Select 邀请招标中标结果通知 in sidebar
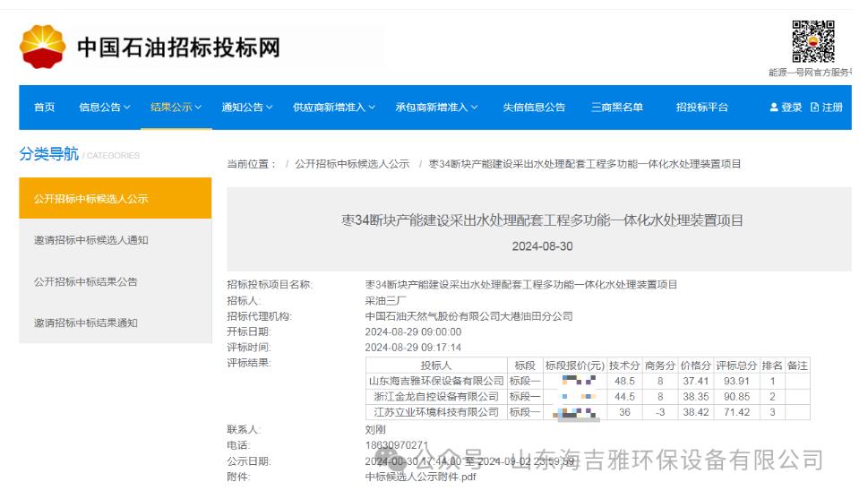Screen dimensions: 868x499 pos(86,323)
